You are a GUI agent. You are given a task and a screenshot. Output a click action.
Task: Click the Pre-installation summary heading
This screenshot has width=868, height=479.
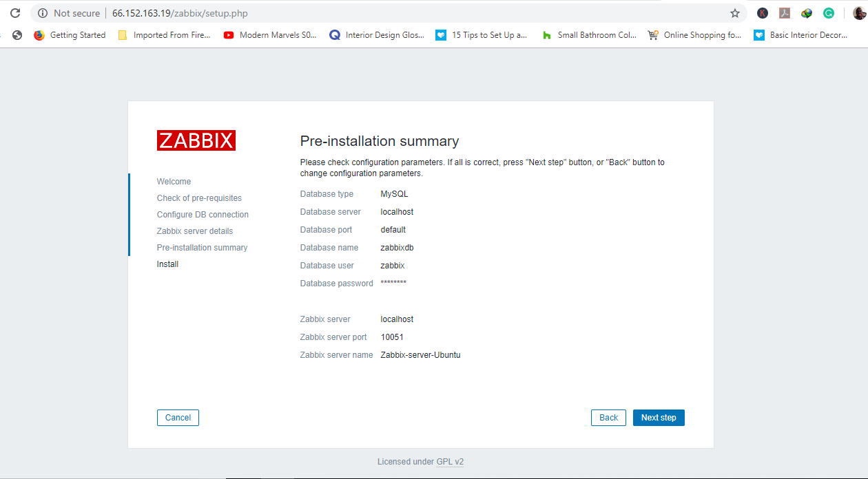pos(380,141)
